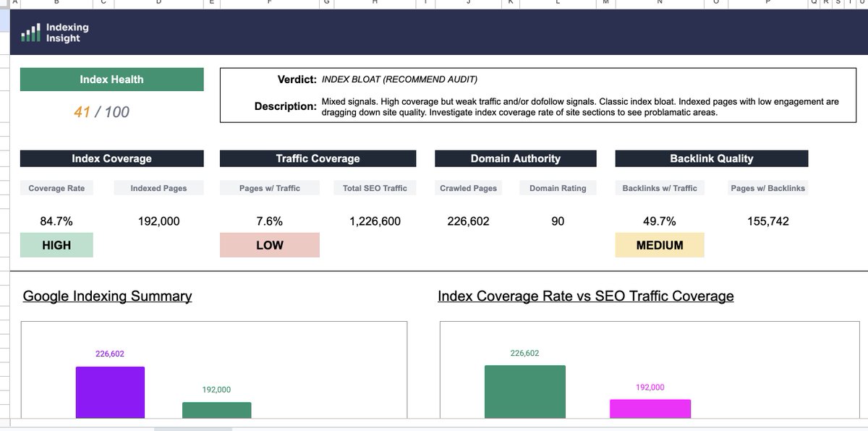The image size is (868, 431).
Task: Select the domain rating value 90
Action: [x=558, y=221]
